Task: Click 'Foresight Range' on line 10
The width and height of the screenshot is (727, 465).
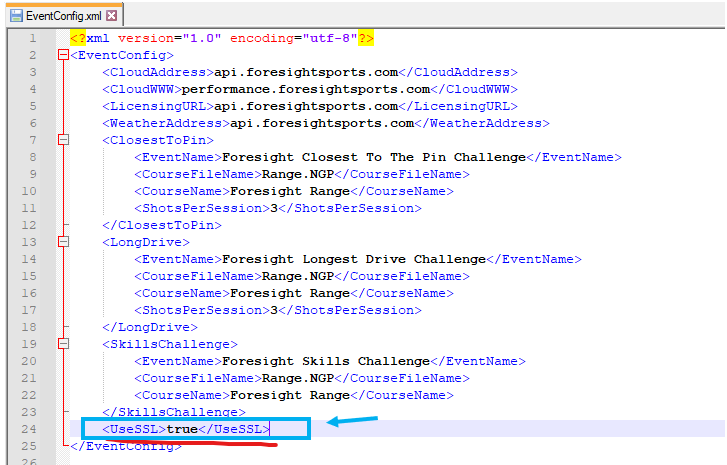Action: 290,191
